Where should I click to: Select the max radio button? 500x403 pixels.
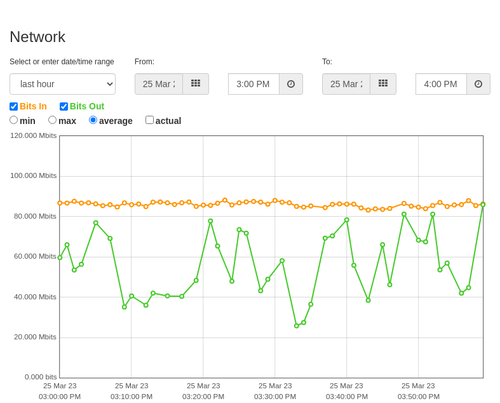(x=52, y=120)
